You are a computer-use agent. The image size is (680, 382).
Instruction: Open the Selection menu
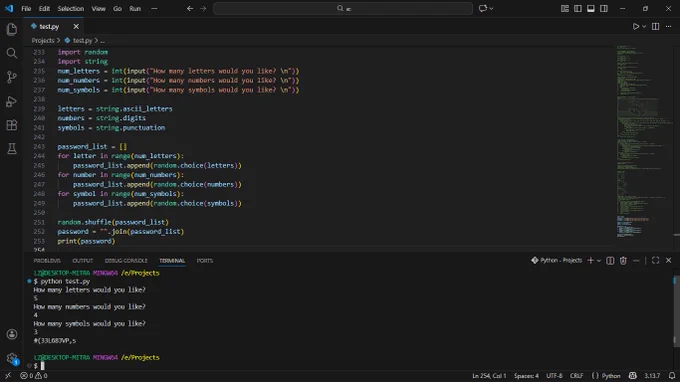tap(71, 9)
